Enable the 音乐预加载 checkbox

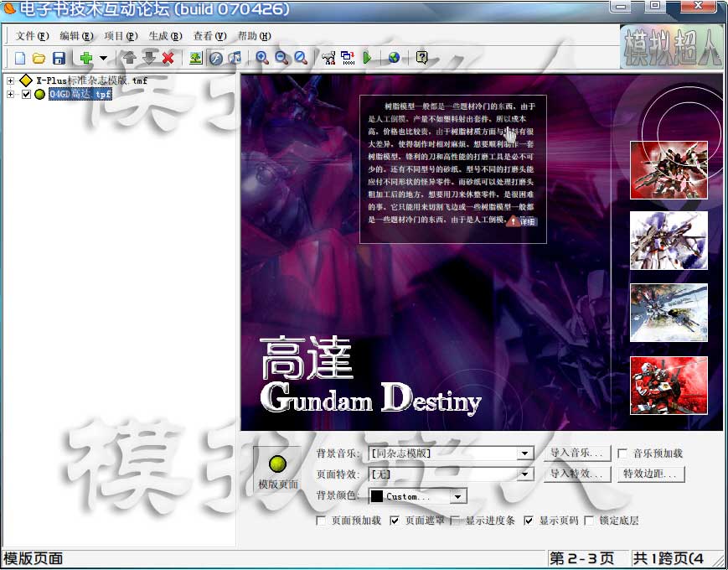(622, 453)
